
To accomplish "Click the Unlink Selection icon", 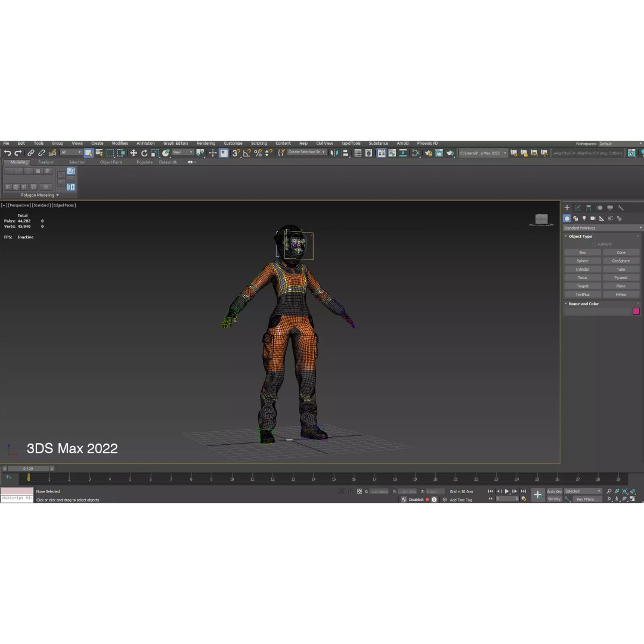I will pyautogui.click(x=42, y=153).
